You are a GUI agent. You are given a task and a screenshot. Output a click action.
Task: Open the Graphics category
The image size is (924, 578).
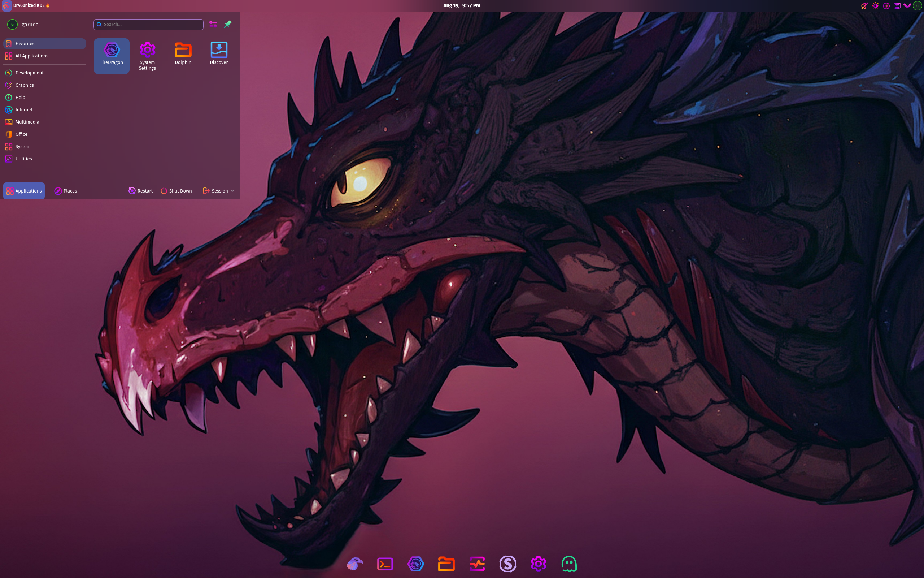[x=45, y=85]
